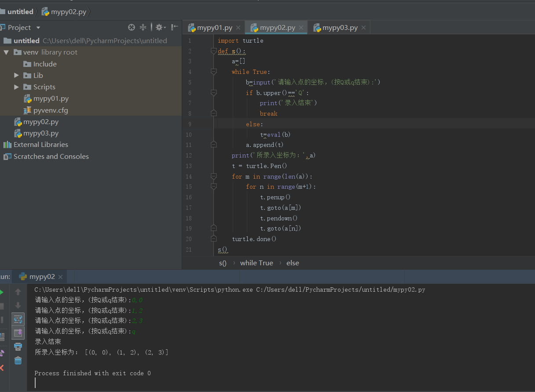Expand the Lib folder
535x392 pixels.
(x=16, y=76)
